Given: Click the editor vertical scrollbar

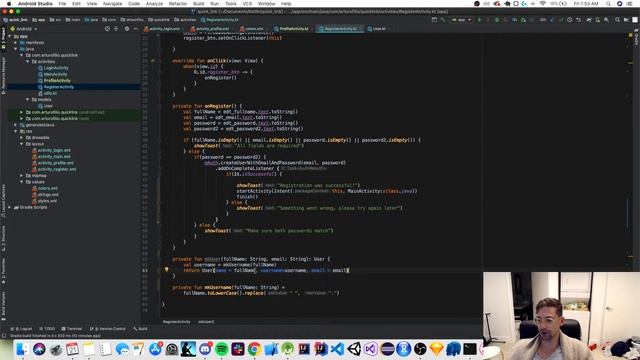Looking at the screenshot, I should pyautogui.click(x=628, y=214).
